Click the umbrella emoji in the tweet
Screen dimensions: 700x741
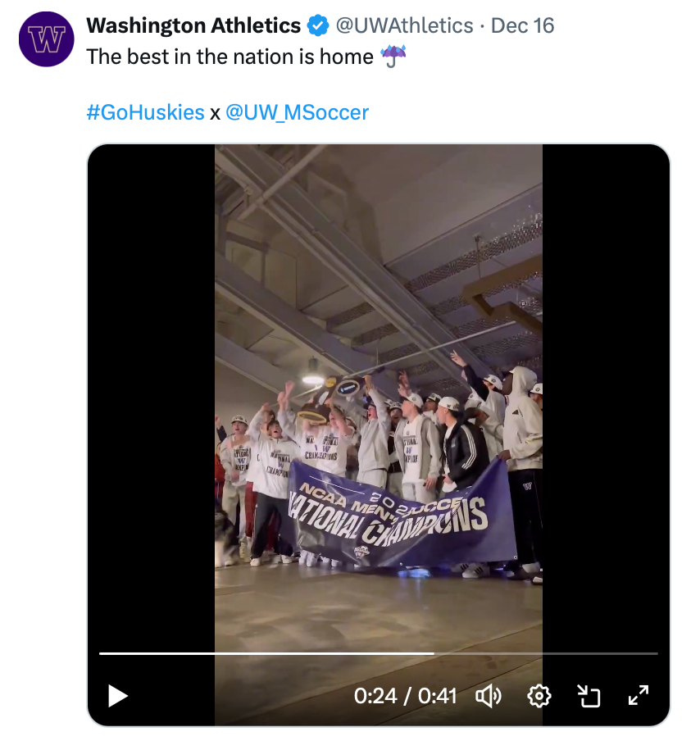point(393,57)
